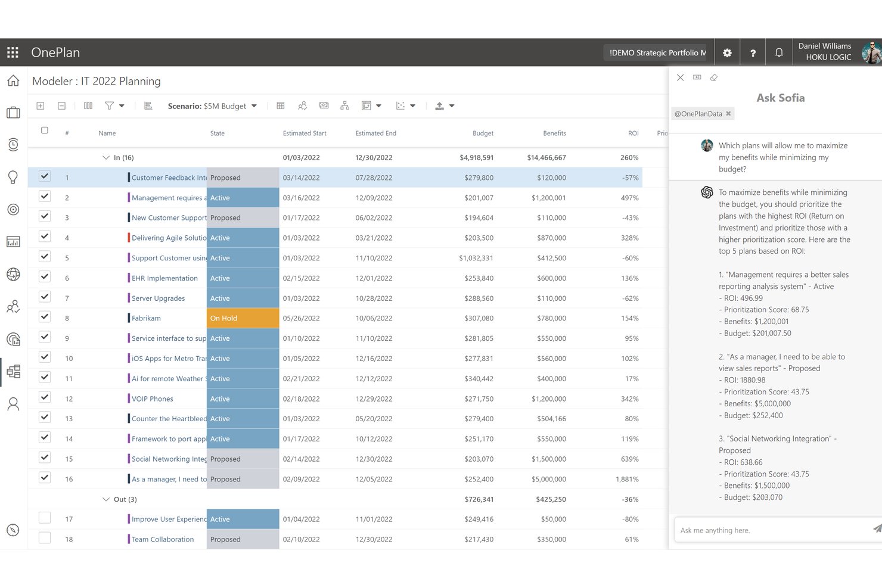Go to Home in the left sidebar
882x588 pixels.
point(13,80)
